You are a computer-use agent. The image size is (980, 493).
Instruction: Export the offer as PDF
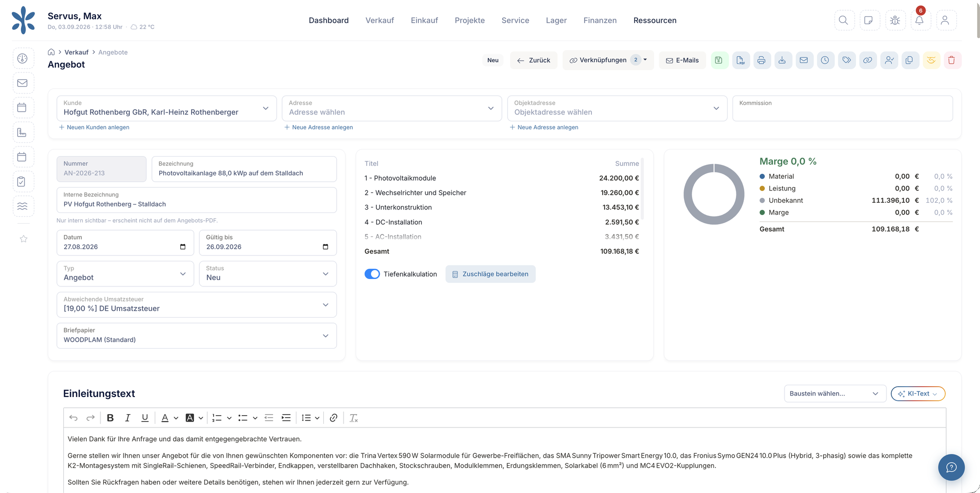coord(740,60)
